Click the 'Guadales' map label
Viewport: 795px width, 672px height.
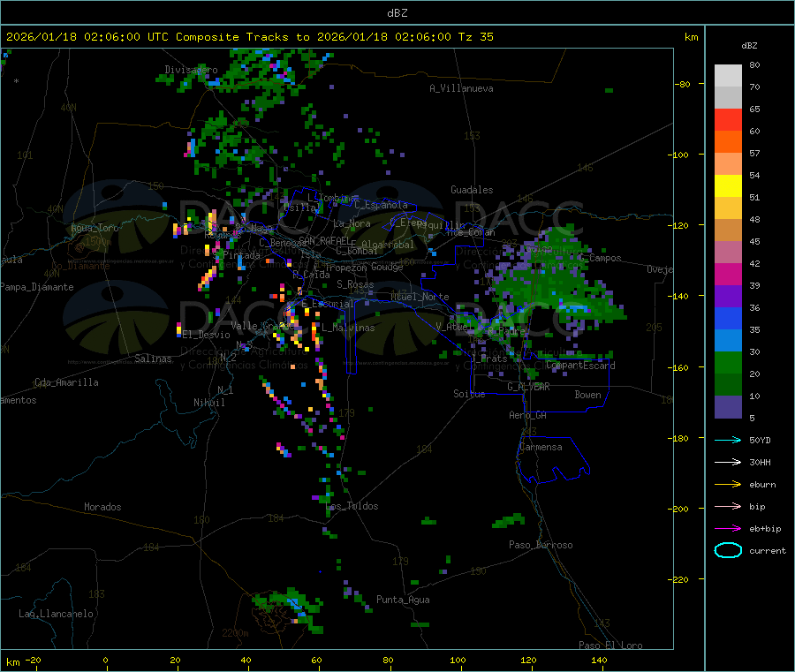[472, 190]
